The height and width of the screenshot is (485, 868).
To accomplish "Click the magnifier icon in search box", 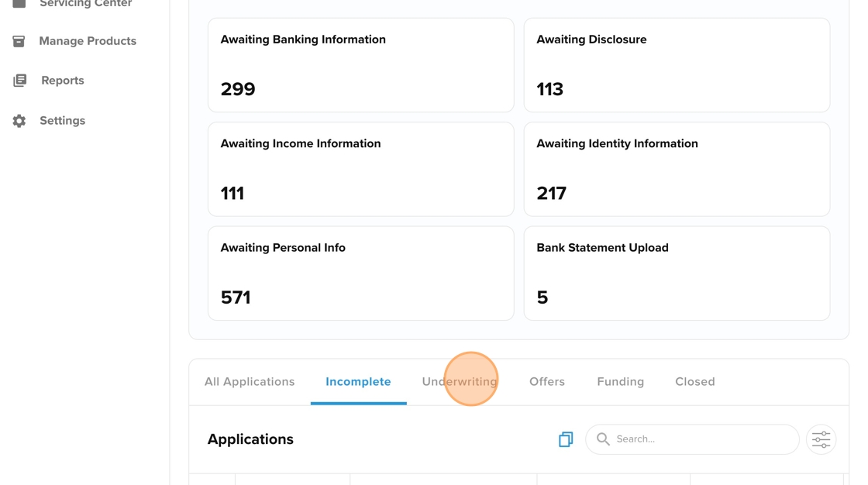I will pos(603,439).
